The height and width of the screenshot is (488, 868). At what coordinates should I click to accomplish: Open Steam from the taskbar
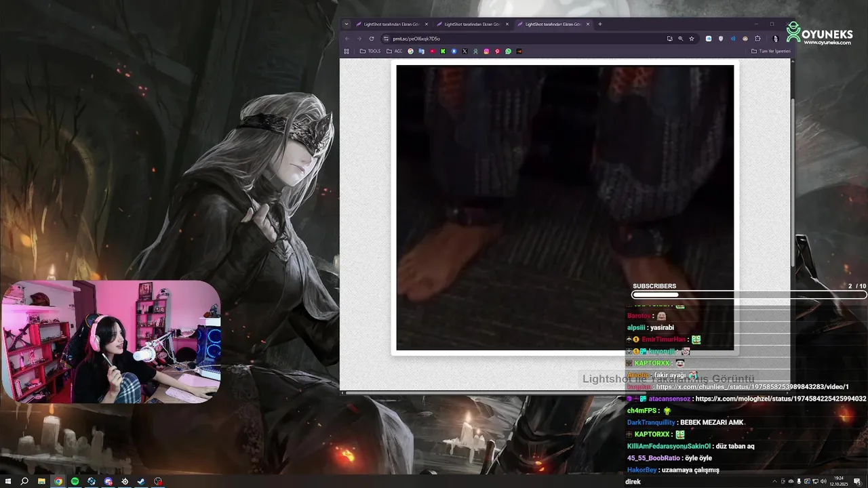click(141, 481)
